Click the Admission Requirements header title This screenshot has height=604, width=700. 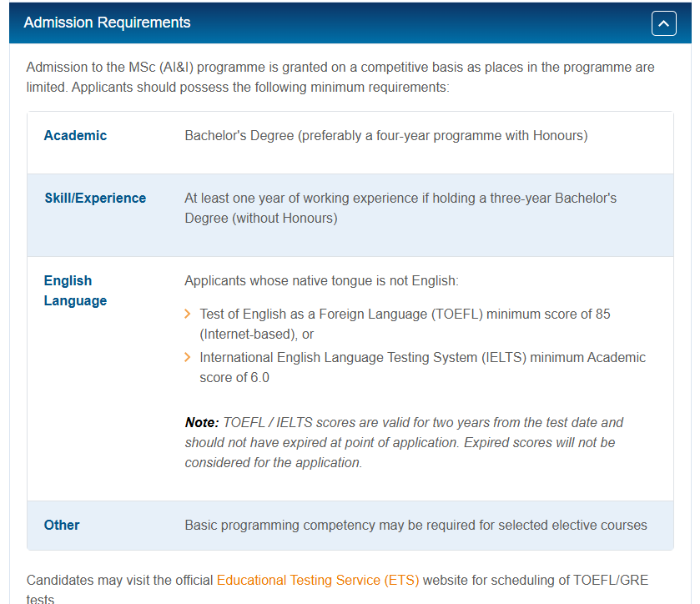(107, 23)
